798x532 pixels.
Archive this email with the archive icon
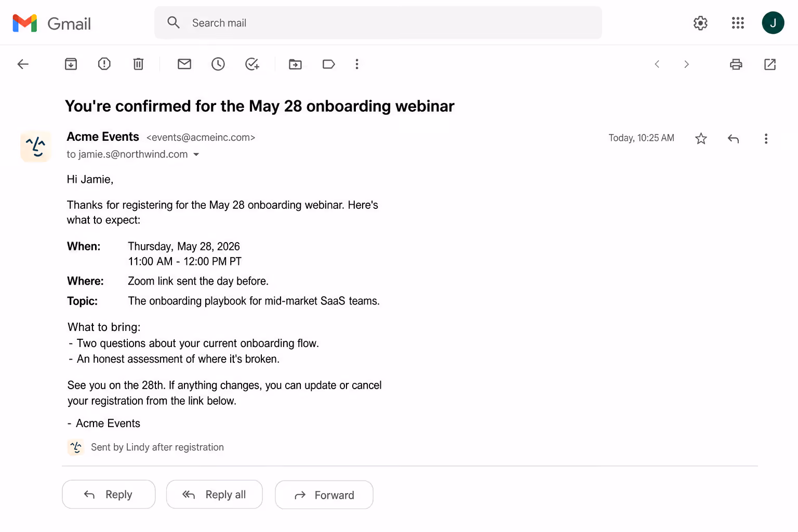tap(71, 64)
